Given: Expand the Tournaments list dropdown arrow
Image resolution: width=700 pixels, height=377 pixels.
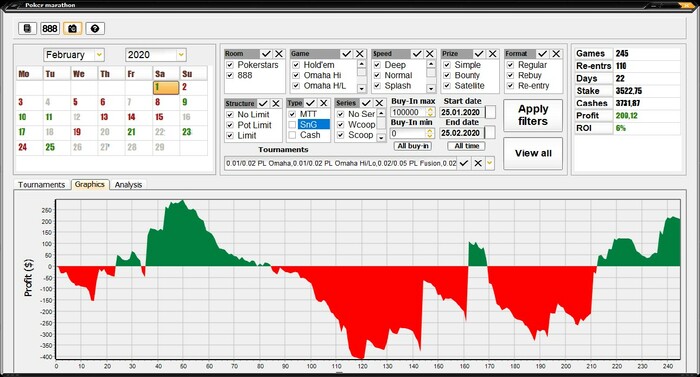Looking at the screenshot, I should pyautogui.click(x=490, y=163).
